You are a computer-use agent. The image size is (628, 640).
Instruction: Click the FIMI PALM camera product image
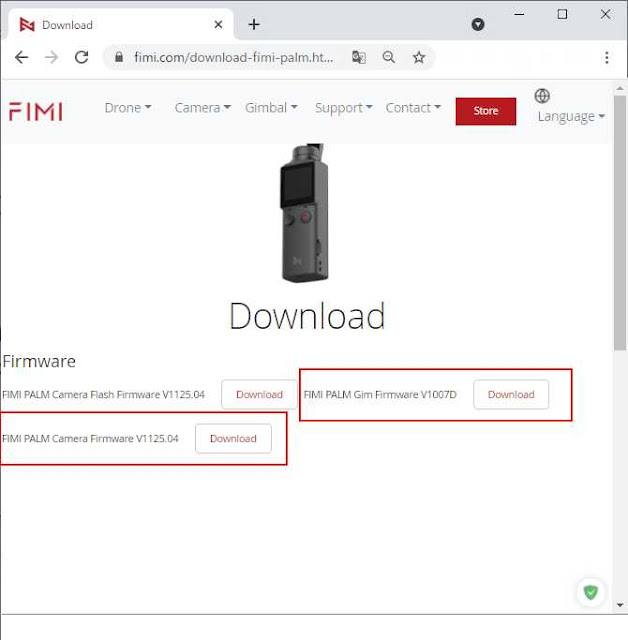[x=304, y=212]
